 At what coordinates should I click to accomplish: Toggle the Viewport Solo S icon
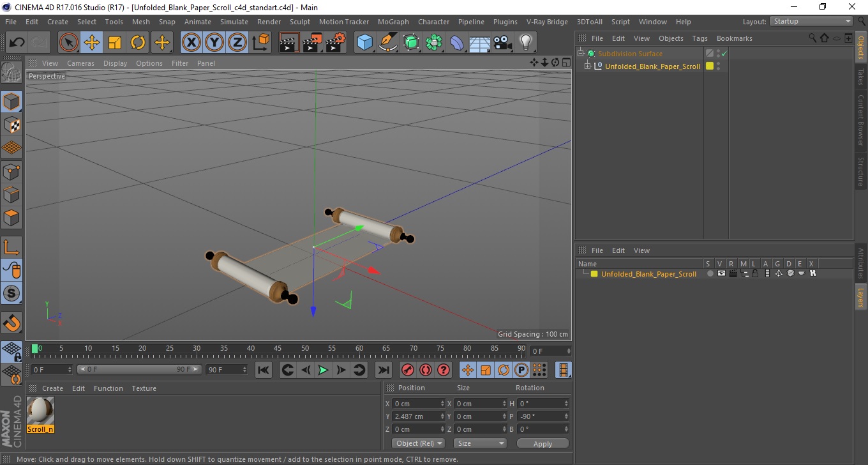(11, 293)
